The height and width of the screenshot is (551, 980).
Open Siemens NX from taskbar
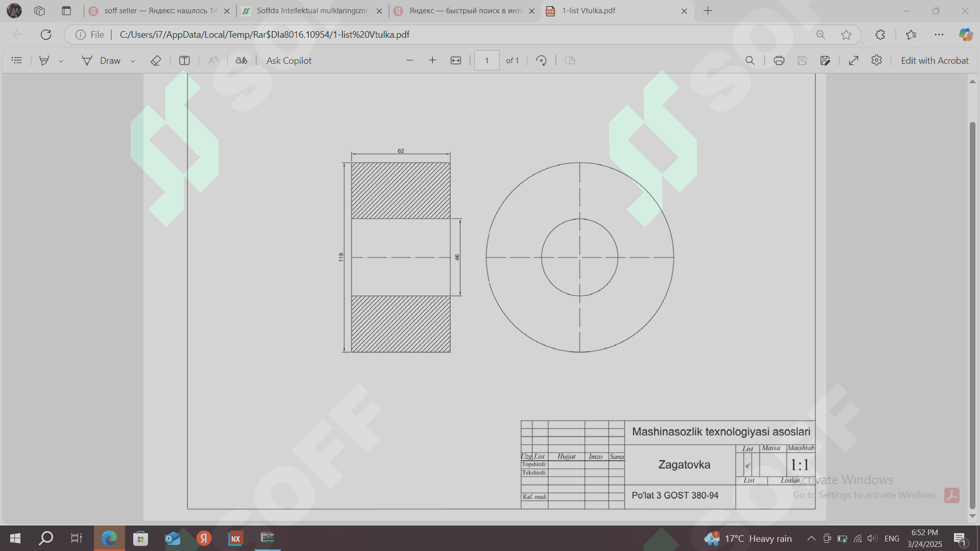235,538
